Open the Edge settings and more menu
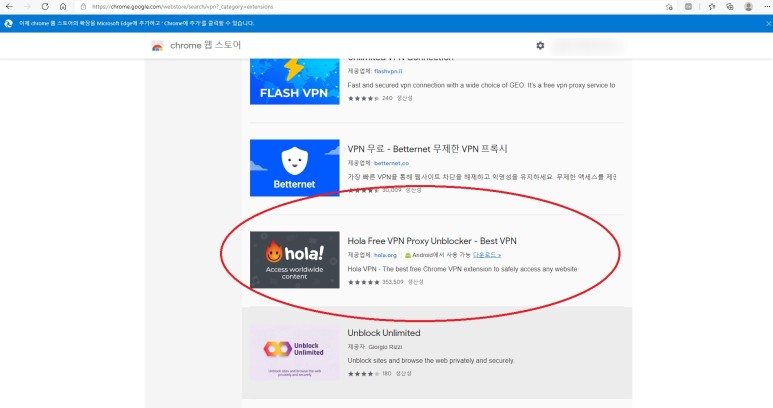Image resolution: width=773 pixels, height=408 pixels. [x=766, y=7]
